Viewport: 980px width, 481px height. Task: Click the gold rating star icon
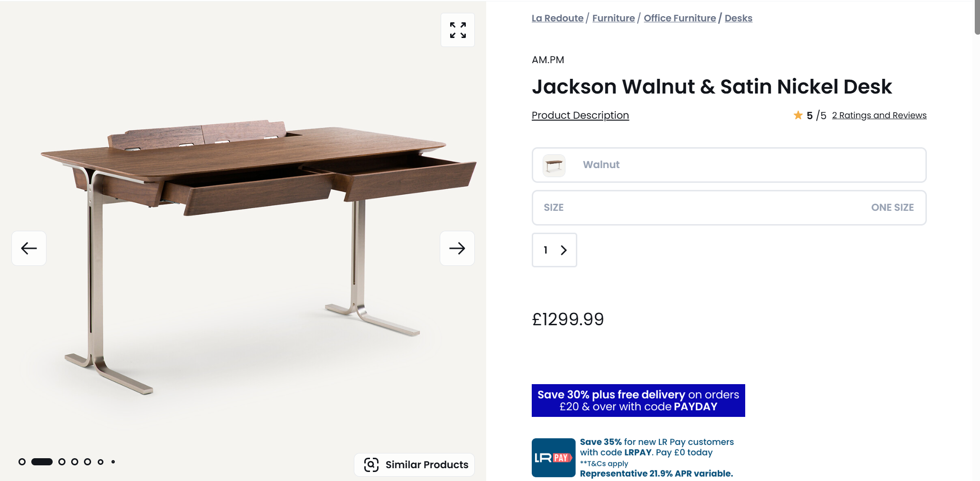798,115
